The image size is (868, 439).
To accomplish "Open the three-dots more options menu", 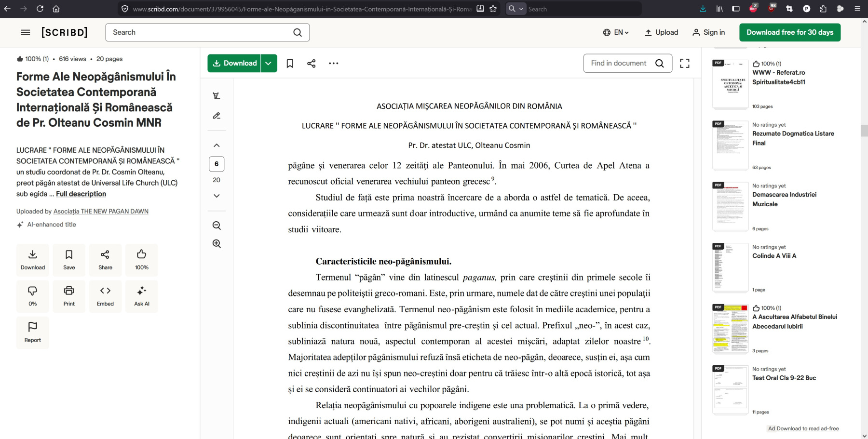I will click(x=333, y=64).
